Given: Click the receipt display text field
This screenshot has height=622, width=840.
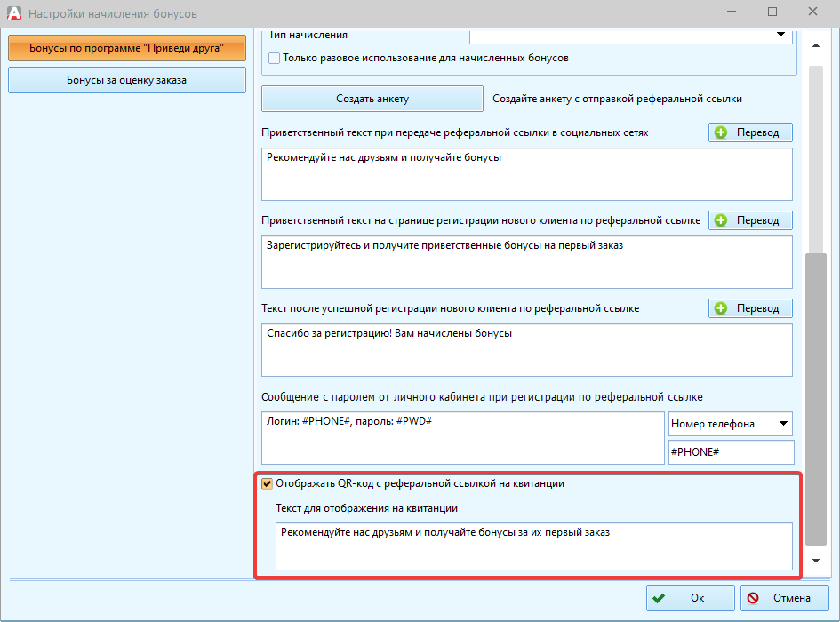Looking at the screenshot, I should (534, 546).
